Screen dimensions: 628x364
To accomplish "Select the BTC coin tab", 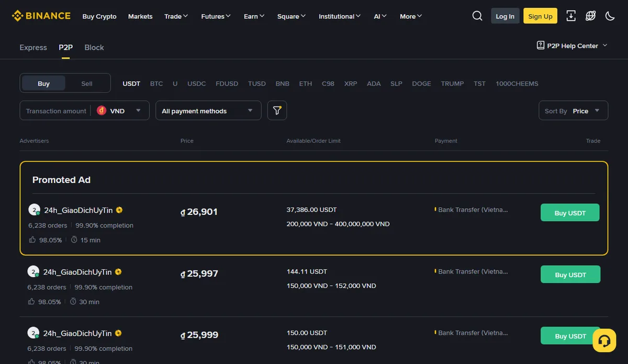I will pos(156,83).
